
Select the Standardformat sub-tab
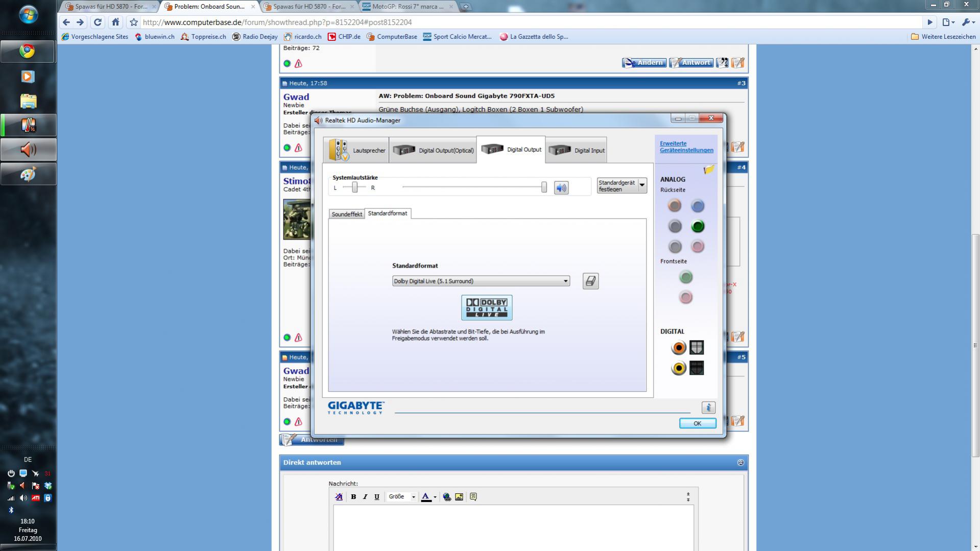pos(388,213)
